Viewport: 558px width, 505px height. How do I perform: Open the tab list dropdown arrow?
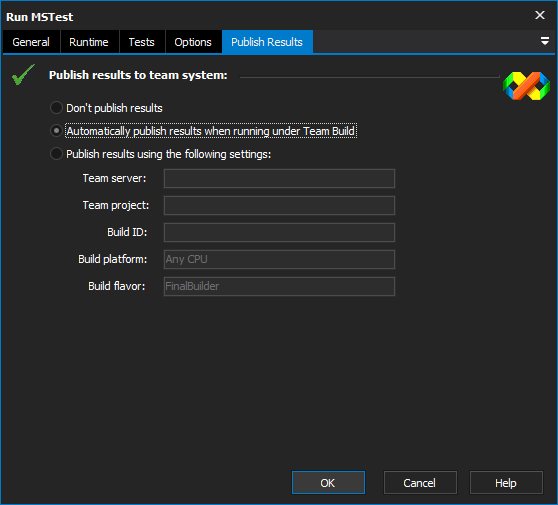(544, 41)
